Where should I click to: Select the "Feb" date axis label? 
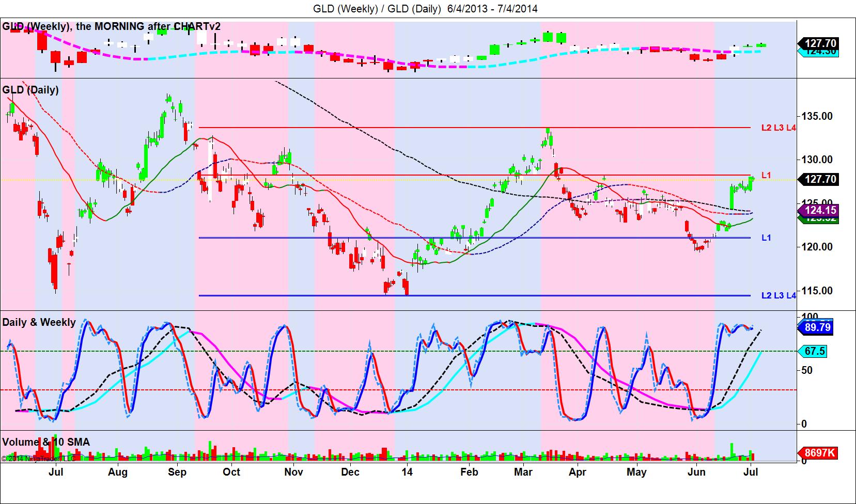(x=469, y=472)
